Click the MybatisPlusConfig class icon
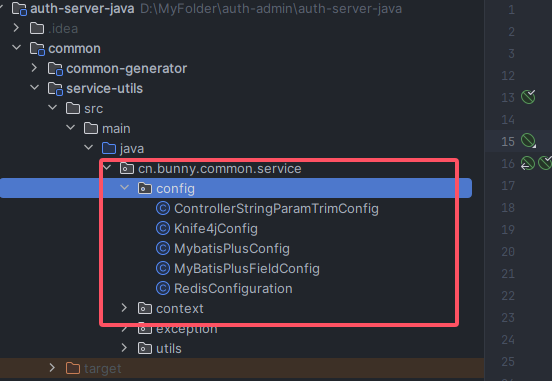The height and width of the screenshot is (381, 552). tap(163, 249)
